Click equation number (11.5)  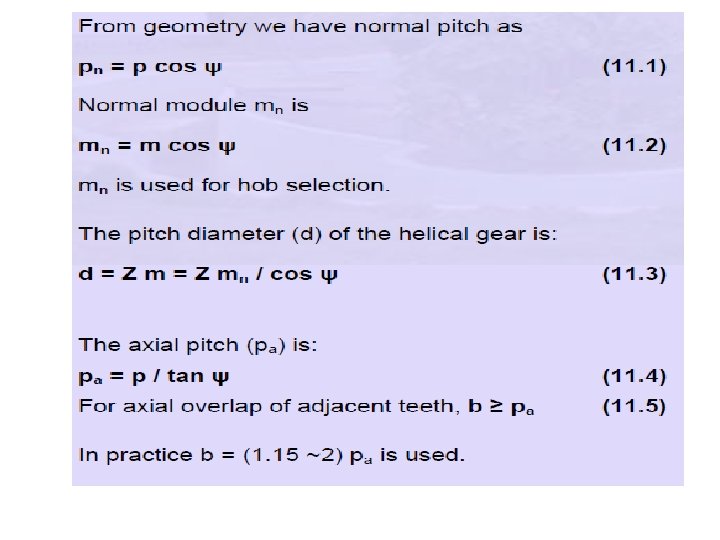pos(634,406)
